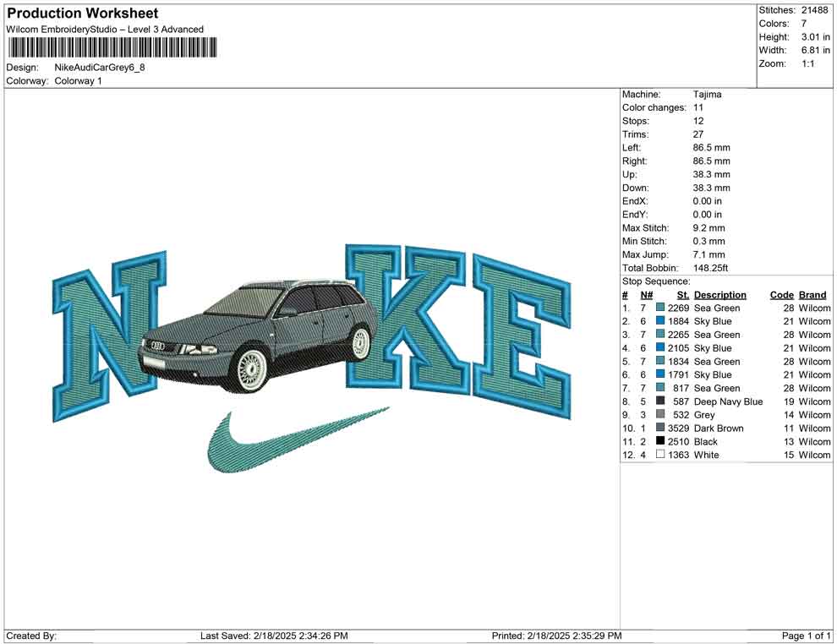
Task: Click the design name NikeAudiCarGrey6_8
Action: pyautogui.click(x=100, y=68)
